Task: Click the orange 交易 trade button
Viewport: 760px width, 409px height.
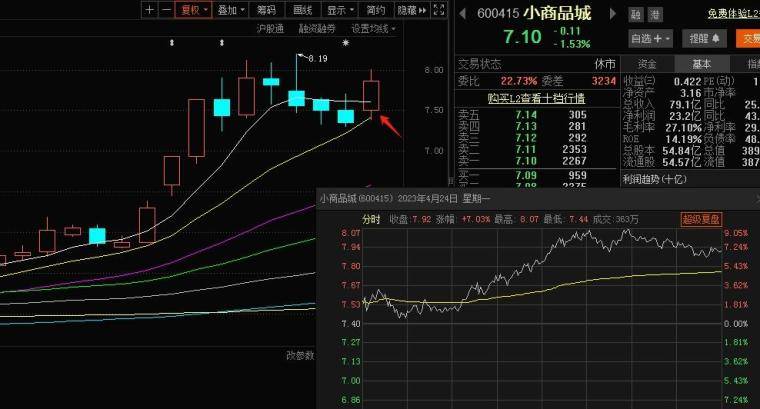Action: pyautogui.click(x=748, y=38)
